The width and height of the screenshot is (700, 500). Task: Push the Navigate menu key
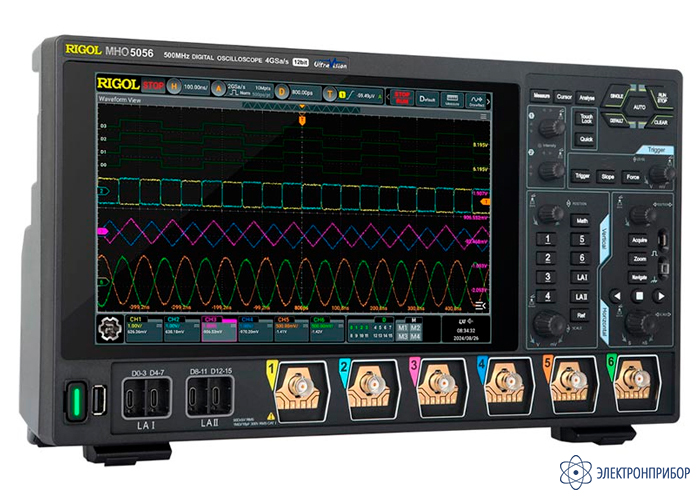639,278
